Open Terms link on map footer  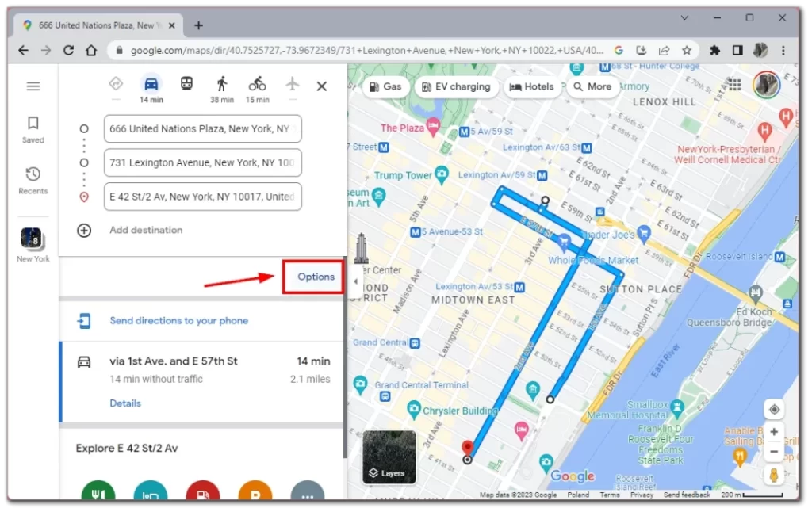click(x=610, y=495)
